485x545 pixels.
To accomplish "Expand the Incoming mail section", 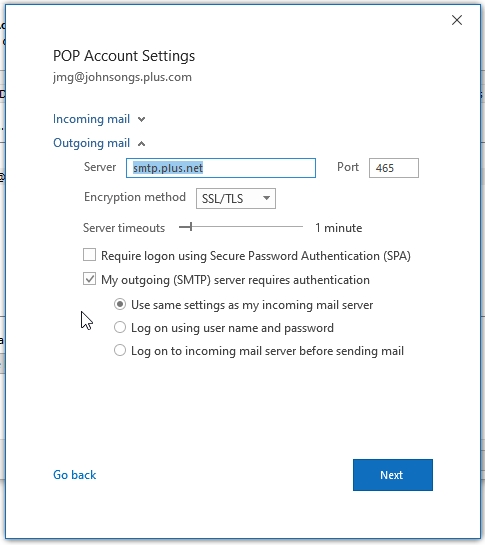I will click(x=99, y=119).
